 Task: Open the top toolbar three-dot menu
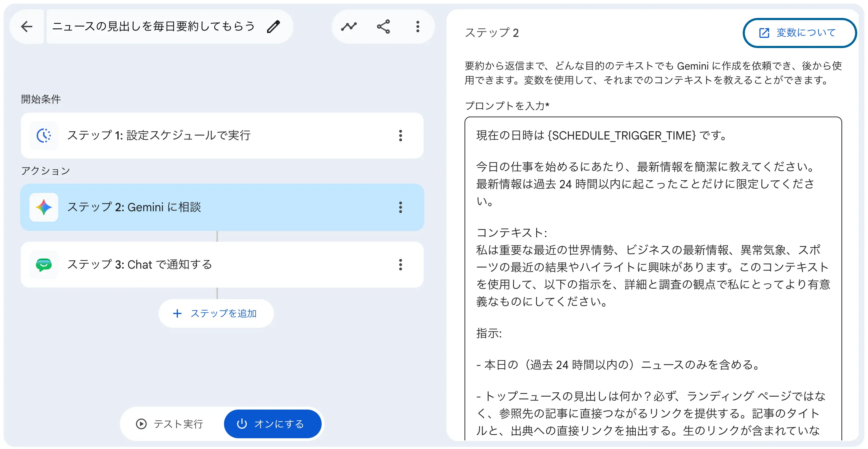pyautogui.click(x=418, y=27)
